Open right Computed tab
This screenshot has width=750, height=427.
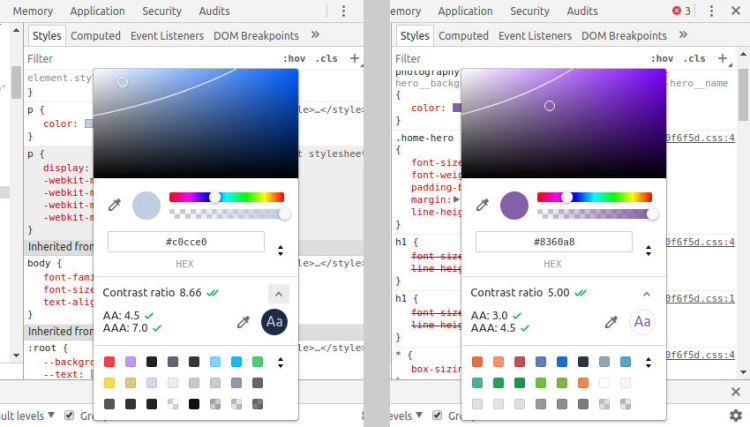coord(463,36)
